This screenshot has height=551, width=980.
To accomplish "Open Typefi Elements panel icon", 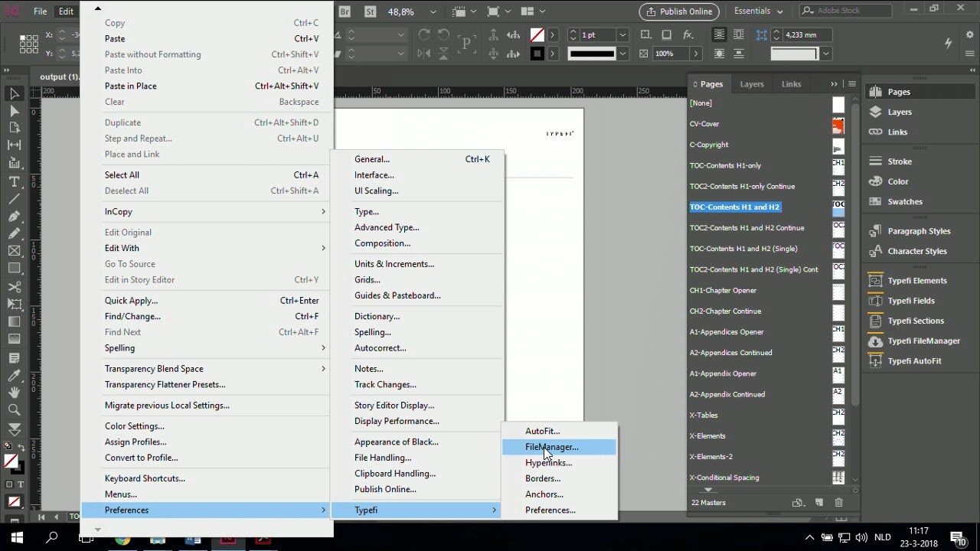I will coord(875,281).
